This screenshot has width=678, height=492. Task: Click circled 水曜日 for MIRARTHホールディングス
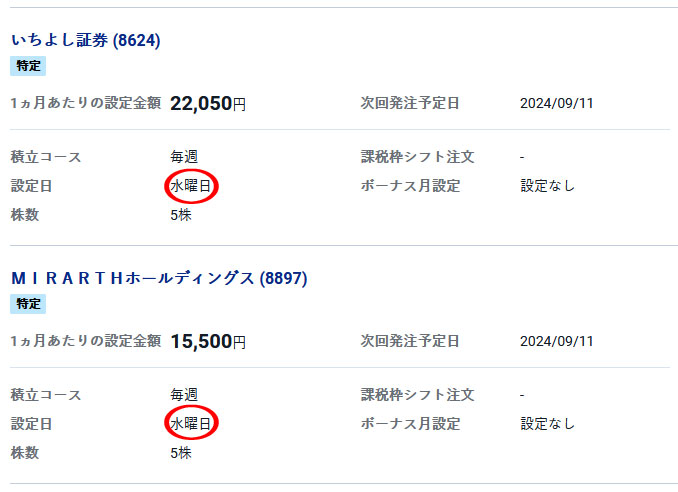(x=191, y=423)
